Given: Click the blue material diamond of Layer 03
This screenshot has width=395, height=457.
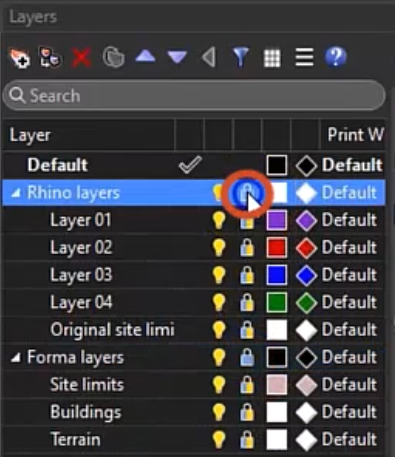Looking at the screenshot, I should click(306, 276).
